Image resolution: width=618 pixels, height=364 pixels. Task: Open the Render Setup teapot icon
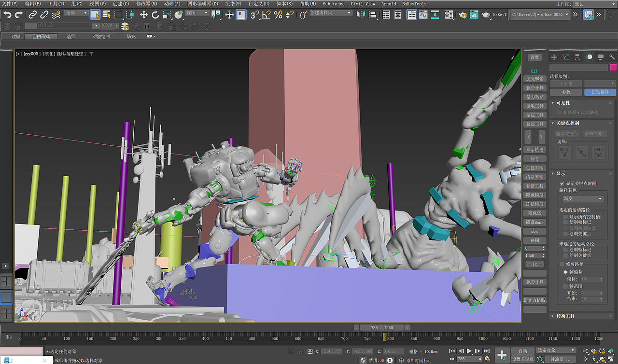463,15
